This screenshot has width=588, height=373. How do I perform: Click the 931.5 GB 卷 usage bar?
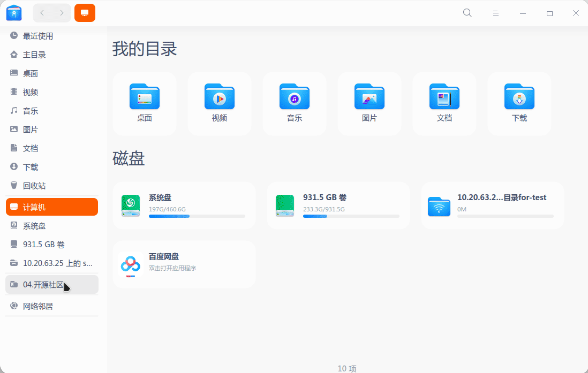(351, 216)
